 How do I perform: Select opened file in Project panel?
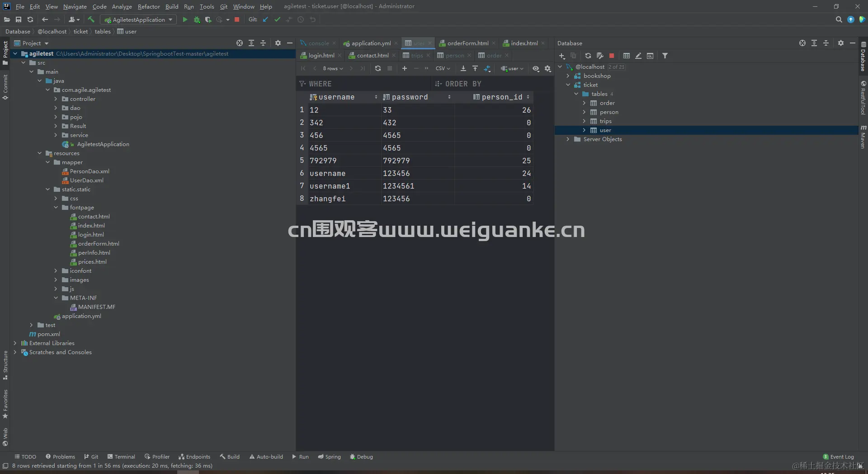[240, 43]
